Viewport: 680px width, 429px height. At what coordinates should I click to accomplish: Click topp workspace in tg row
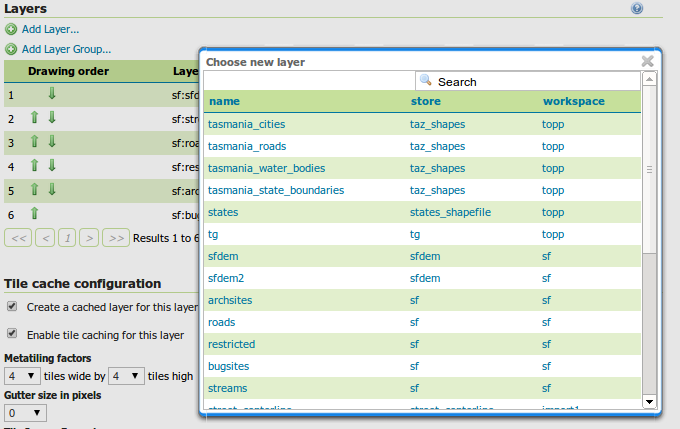click(552, 235)
